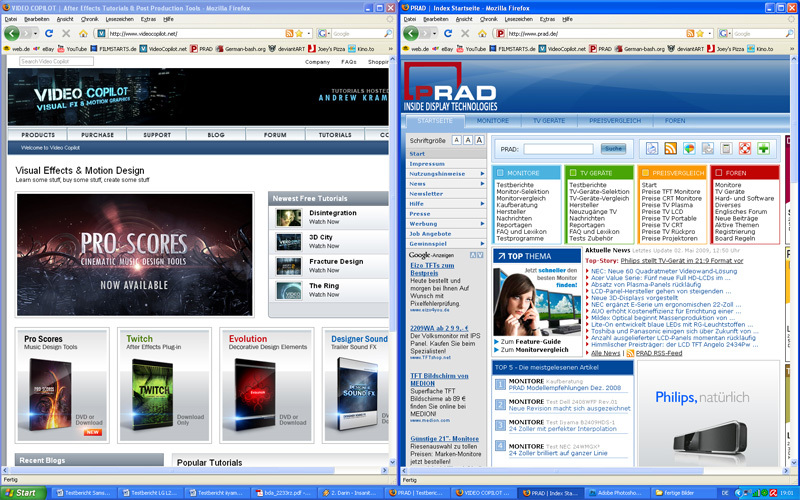Open the PRODUCTS tab on Video Copilot
Screen dimensions: 800x500
click(38, 135)
